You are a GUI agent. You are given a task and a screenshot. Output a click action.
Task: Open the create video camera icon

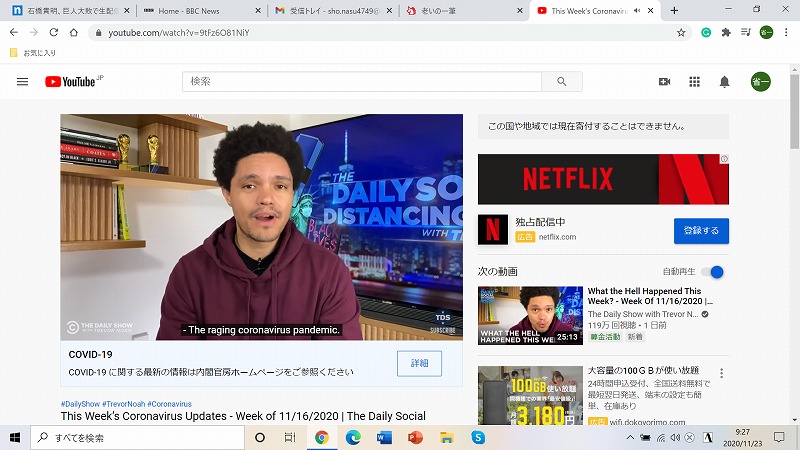664,82
